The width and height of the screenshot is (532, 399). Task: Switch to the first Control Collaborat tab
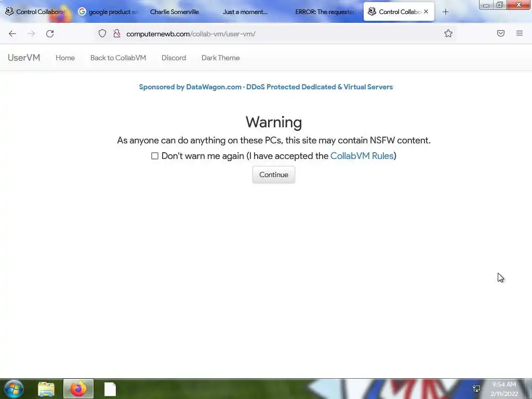[36, 12]
